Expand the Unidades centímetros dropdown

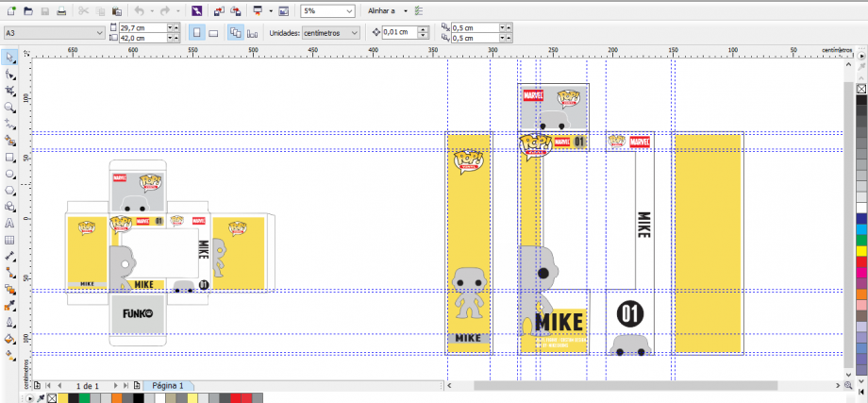[x=355, y=32]
